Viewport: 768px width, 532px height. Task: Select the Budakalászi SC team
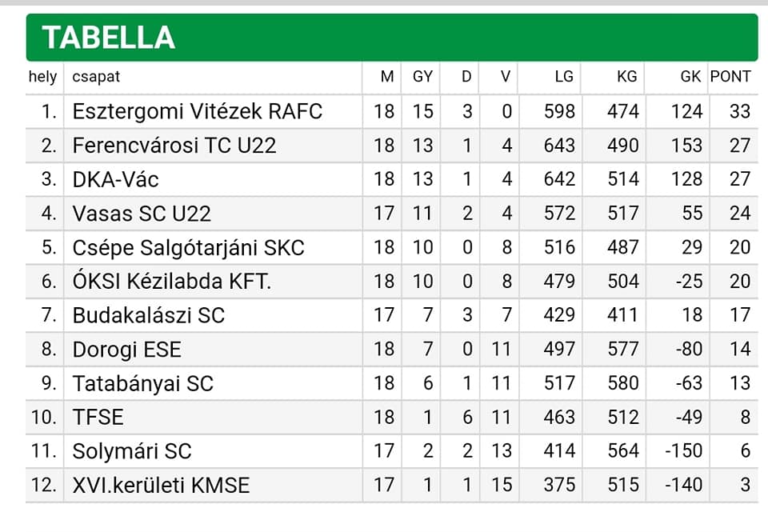[x=149, y=315]
